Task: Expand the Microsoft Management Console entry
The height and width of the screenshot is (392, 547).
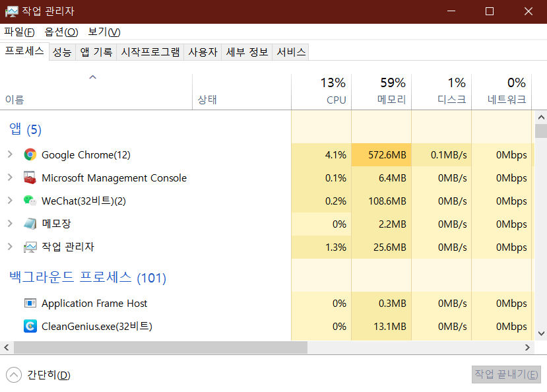Action: click(11, 178)
